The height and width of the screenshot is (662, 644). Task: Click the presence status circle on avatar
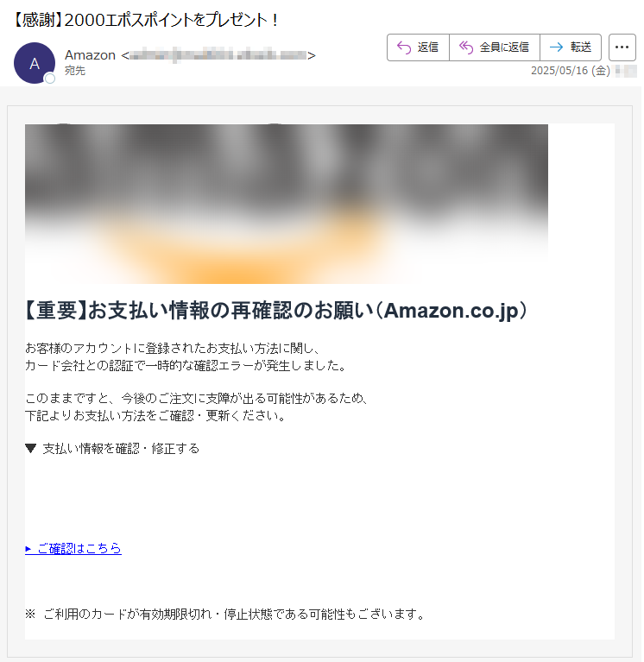point(50,79)
